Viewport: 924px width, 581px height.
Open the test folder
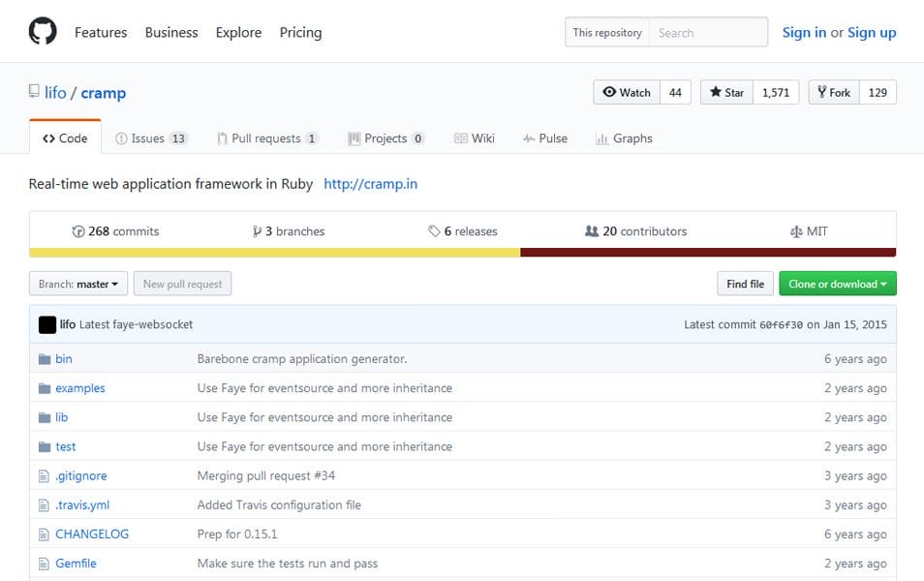coord(66,446)
